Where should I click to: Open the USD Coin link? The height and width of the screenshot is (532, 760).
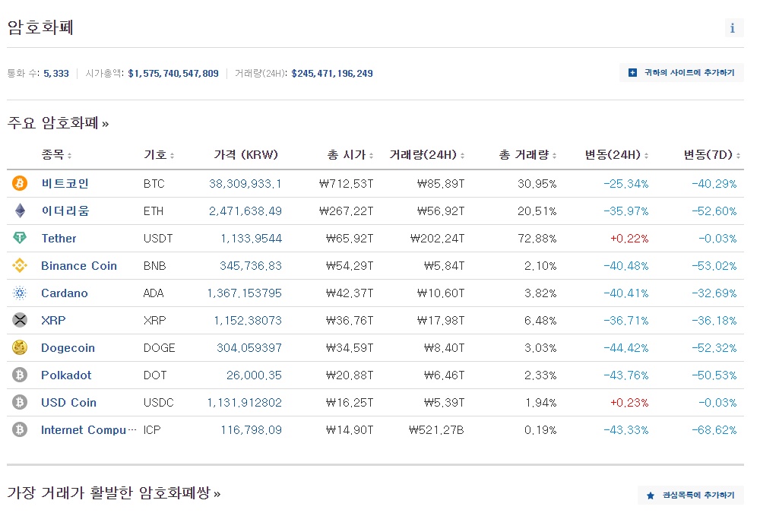[69, 403]
